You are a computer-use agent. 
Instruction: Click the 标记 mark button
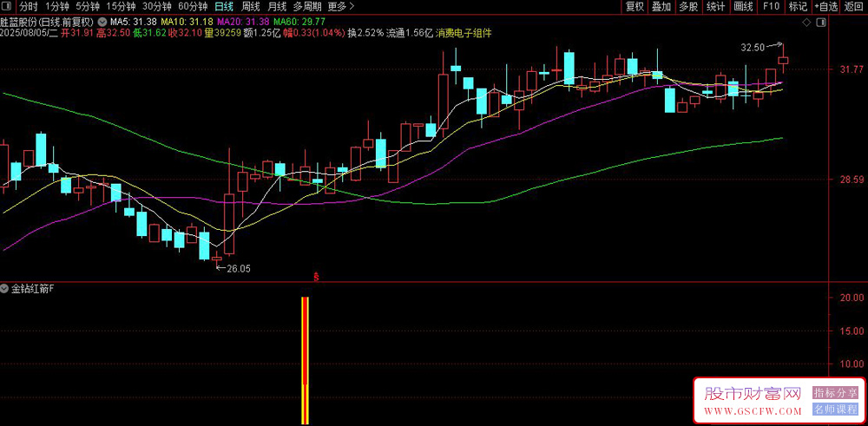coord(798,7)
